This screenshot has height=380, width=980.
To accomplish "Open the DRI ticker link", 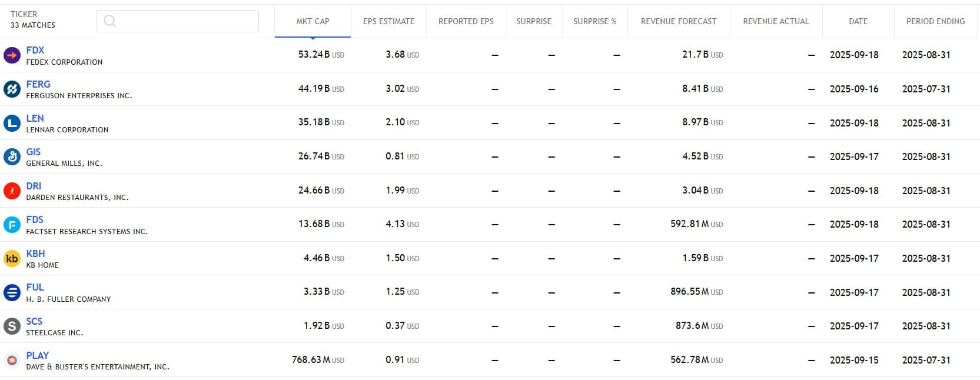I will click(34, 186).
